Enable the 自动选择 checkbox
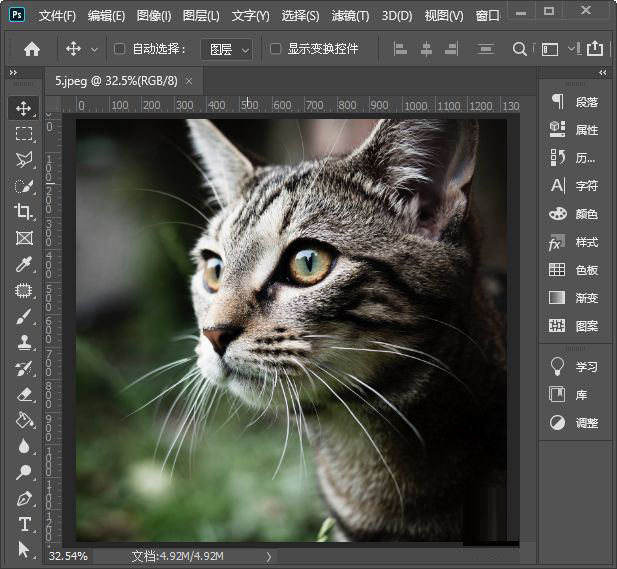Screen dimensions: 617x569 [x=120, y=49]
